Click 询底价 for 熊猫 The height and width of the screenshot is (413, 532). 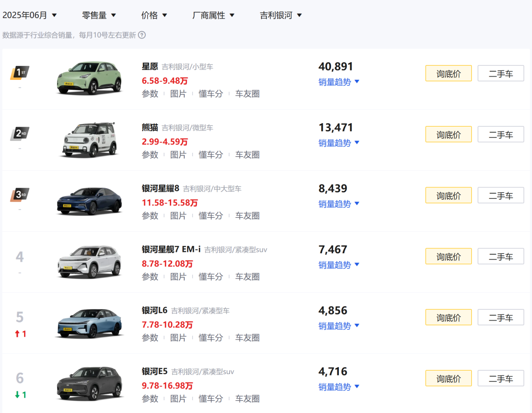449,135
